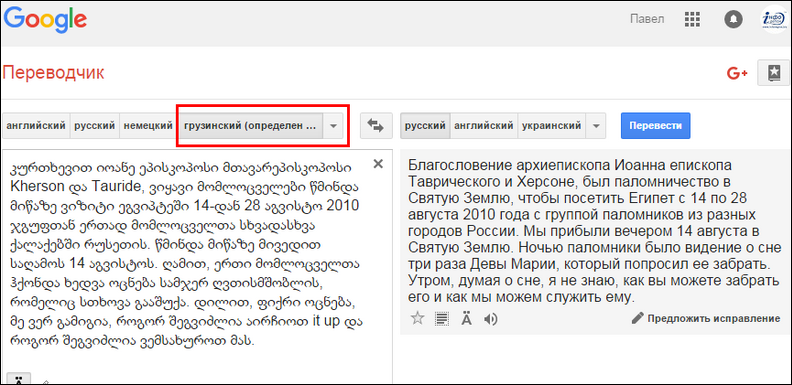Select Russian as source language
Screen dimensions: 792x385
(x=94, y=125)
